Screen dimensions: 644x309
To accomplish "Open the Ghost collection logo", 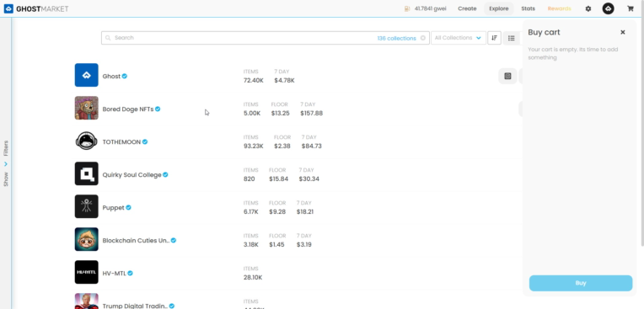I will pos(86,75).
